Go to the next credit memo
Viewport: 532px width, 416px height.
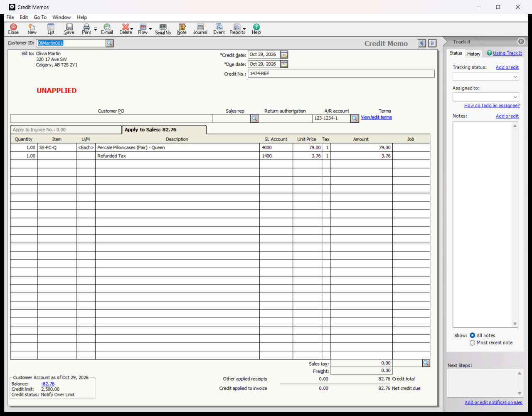[x=432, y=43]
